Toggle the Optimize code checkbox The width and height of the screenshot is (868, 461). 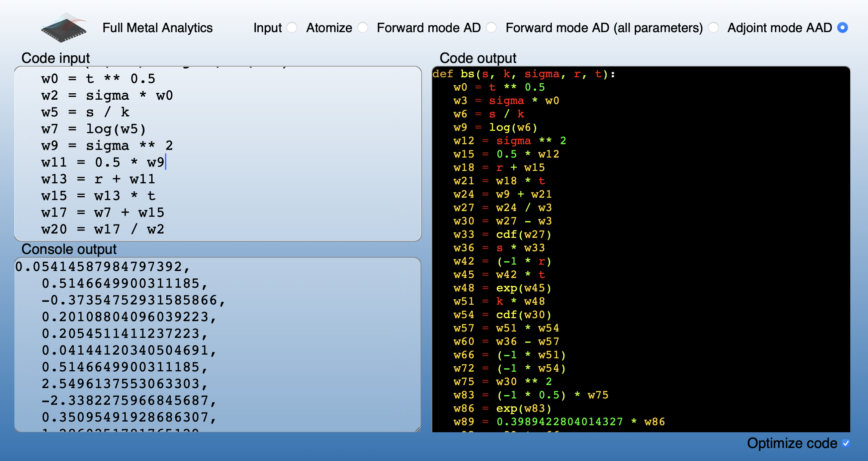(x=846, y=443)
